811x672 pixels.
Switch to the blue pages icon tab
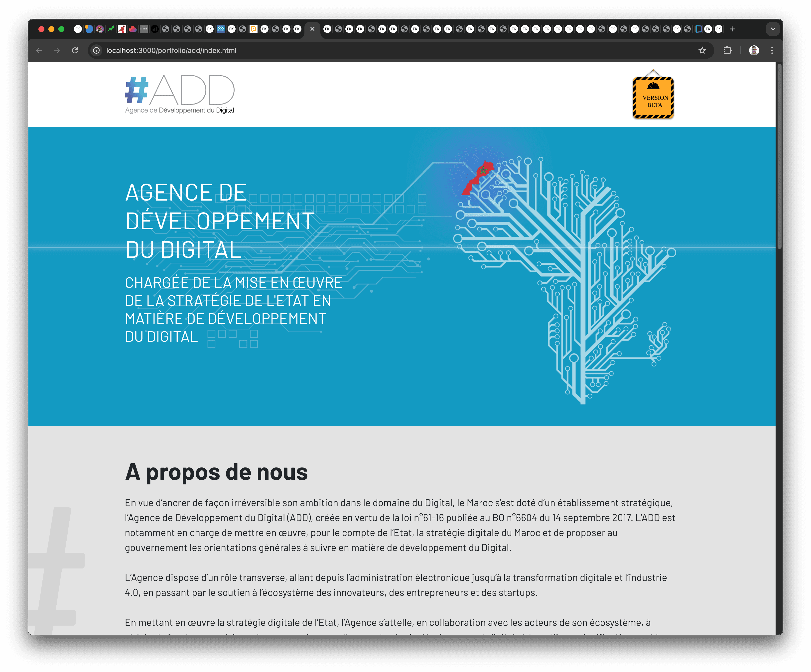click(697, 29)
